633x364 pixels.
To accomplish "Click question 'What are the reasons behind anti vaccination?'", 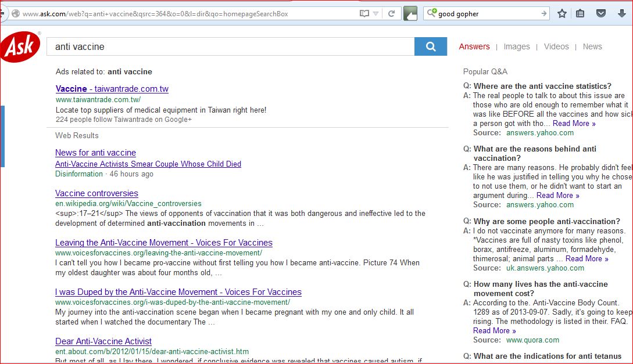I will coord(535,154).
